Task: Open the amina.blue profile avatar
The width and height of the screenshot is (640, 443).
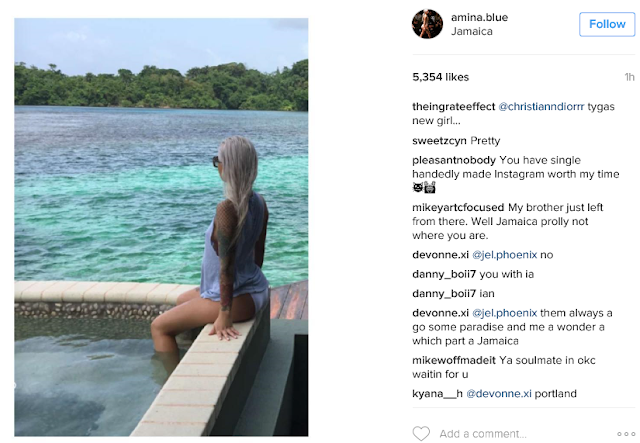Action: [x=427, y=23]
